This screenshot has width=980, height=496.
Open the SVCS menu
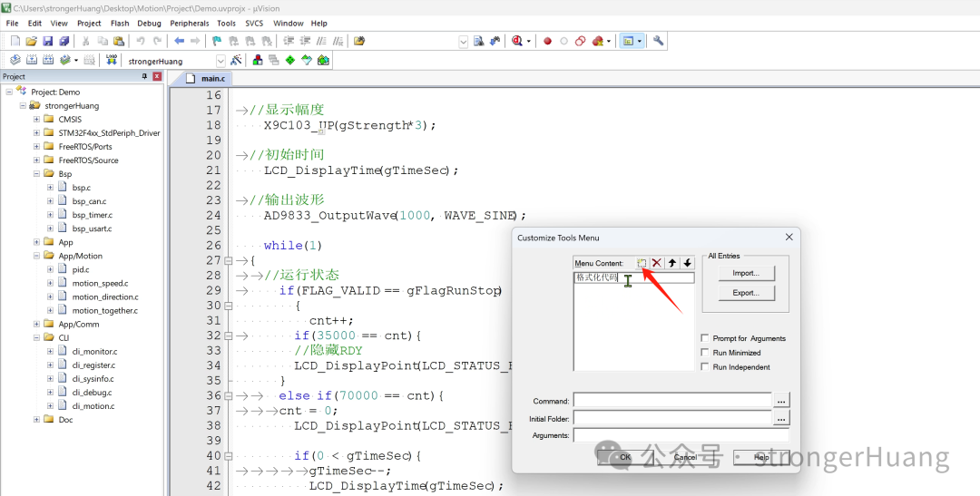[254, 23]
